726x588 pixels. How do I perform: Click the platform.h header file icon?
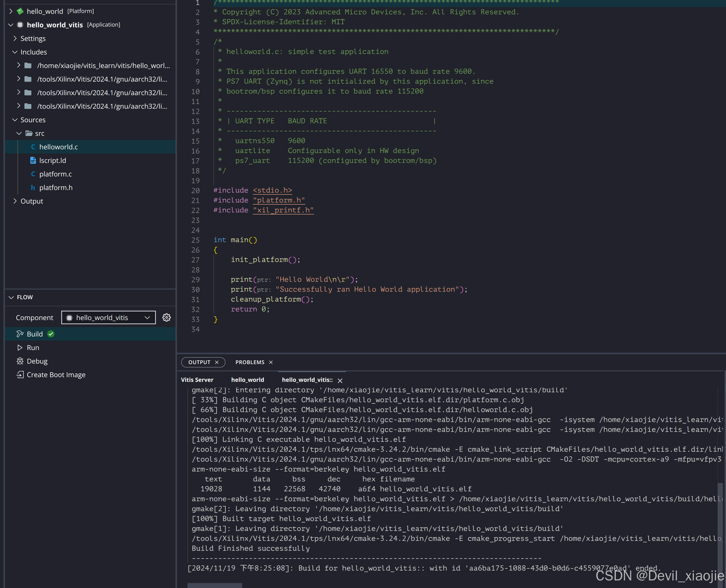(x=33, y=187)
